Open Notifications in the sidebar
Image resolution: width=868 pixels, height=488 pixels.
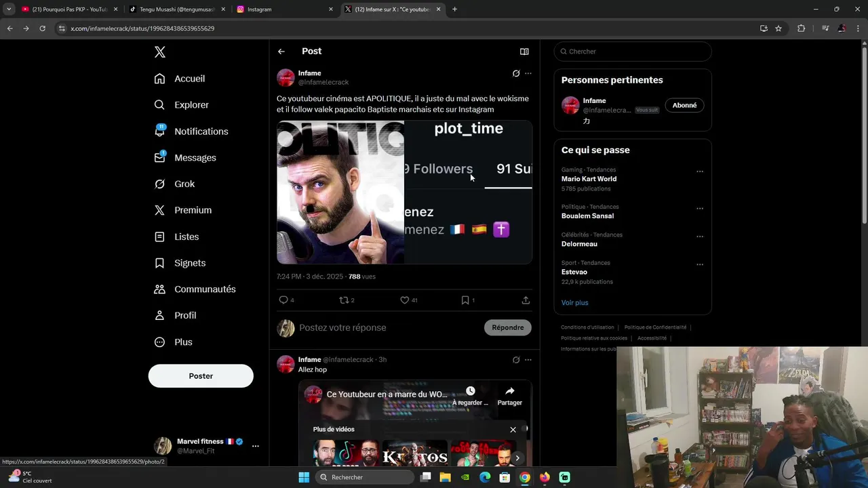(191, 131)
